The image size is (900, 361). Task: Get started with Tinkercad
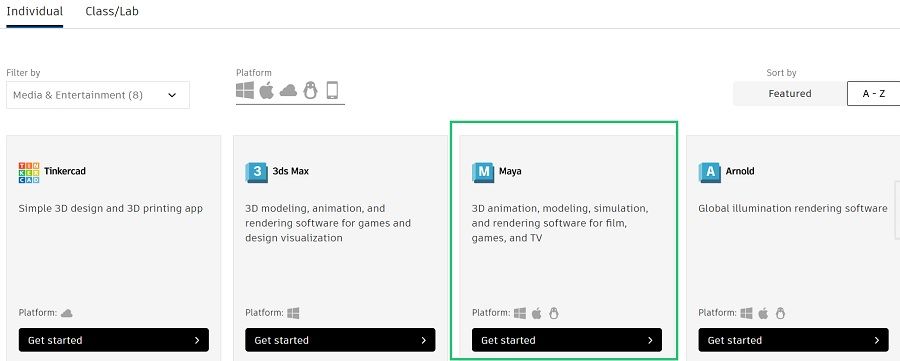click(x=114, y=340)
